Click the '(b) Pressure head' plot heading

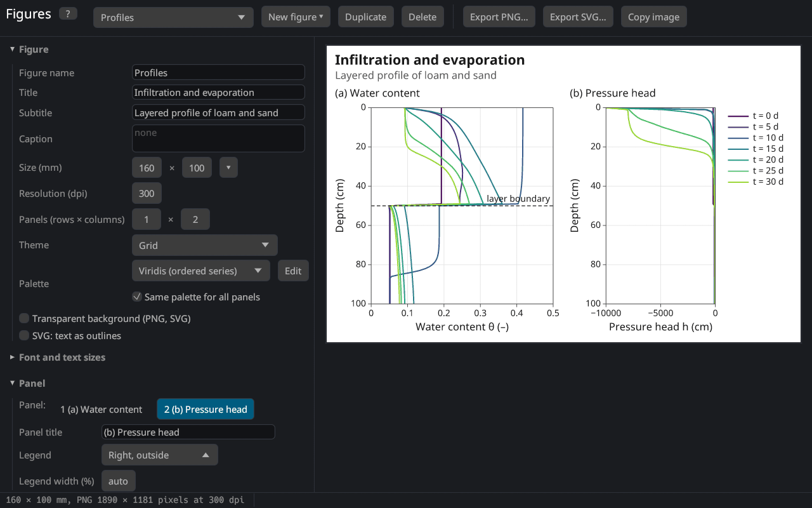point(612,93)
